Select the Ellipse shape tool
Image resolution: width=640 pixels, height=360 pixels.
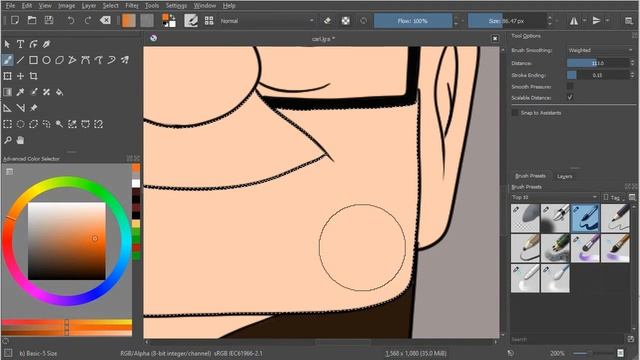tap(47, 60)
